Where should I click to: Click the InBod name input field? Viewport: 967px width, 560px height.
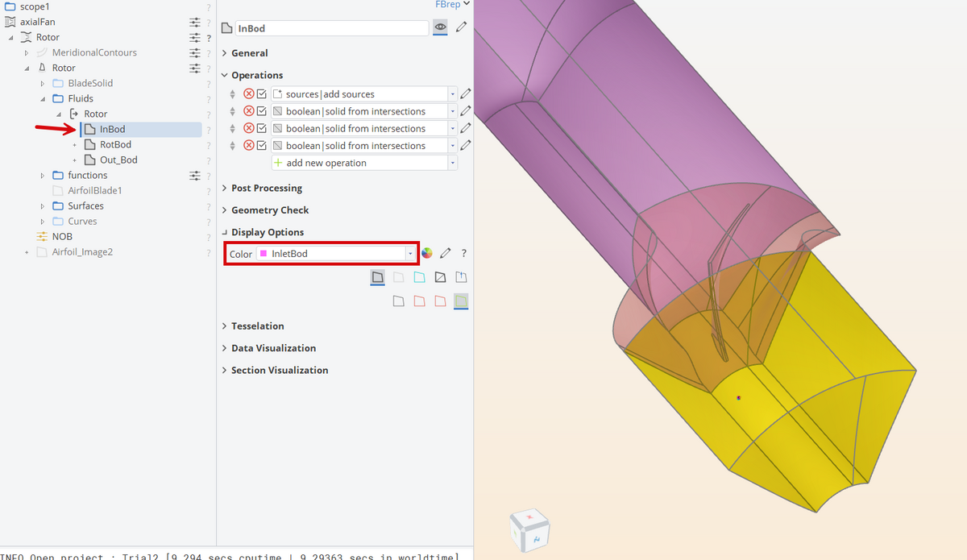[x=332, y=28]
